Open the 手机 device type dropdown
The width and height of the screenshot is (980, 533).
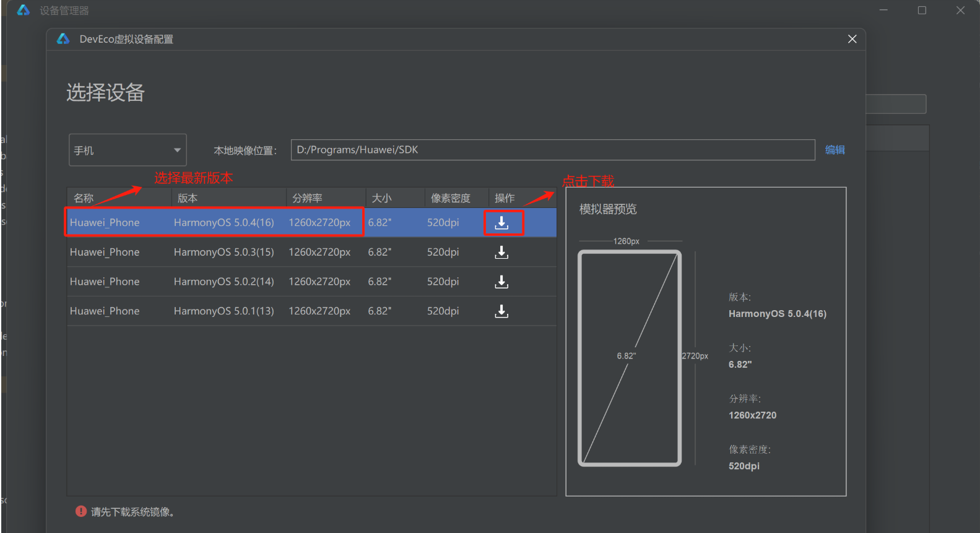(128, 150)
